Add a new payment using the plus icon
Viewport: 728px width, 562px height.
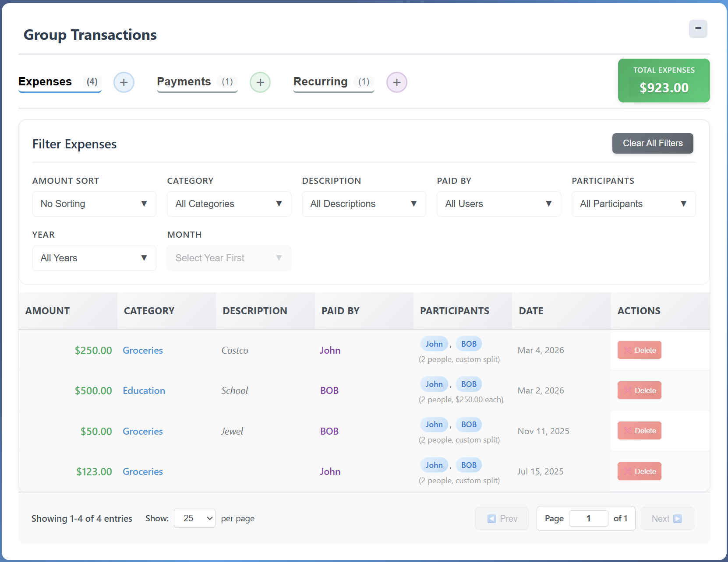260,82
